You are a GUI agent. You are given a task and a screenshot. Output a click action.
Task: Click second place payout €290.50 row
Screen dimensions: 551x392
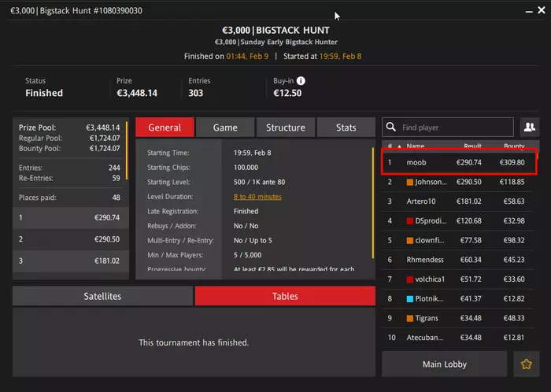(71, 239)
